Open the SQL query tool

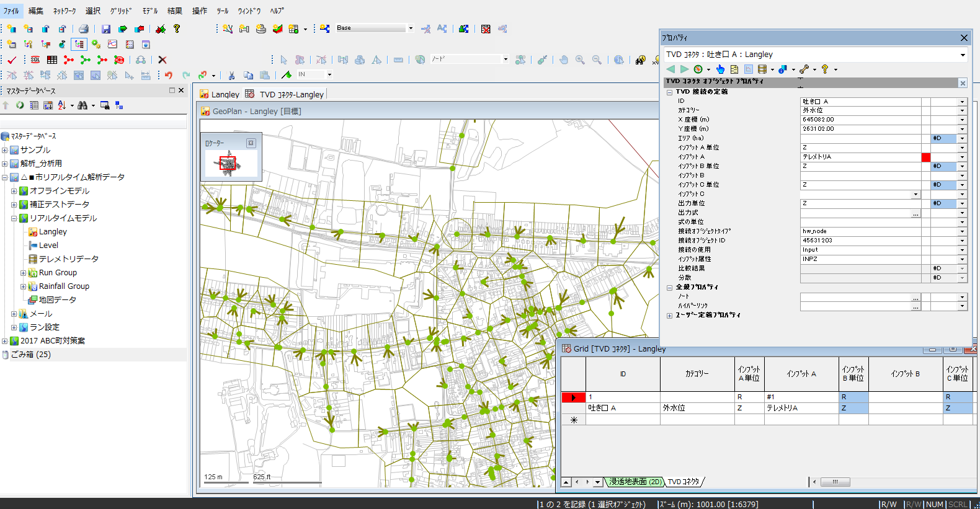tap(35, 60)
